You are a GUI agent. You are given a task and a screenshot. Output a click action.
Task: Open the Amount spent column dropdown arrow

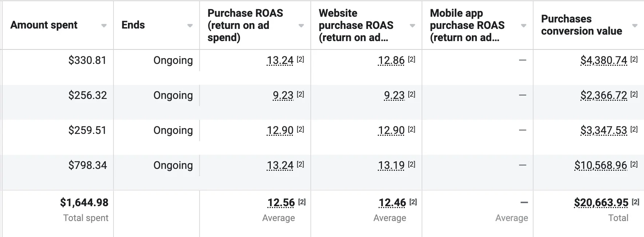coord(104,26)
